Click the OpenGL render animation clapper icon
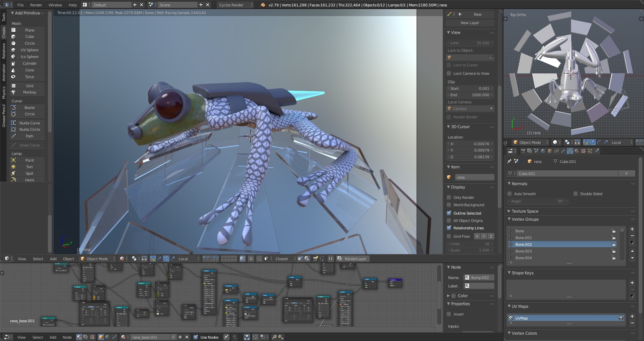Viewport: 644px width, 341px height. coord(322,259)
